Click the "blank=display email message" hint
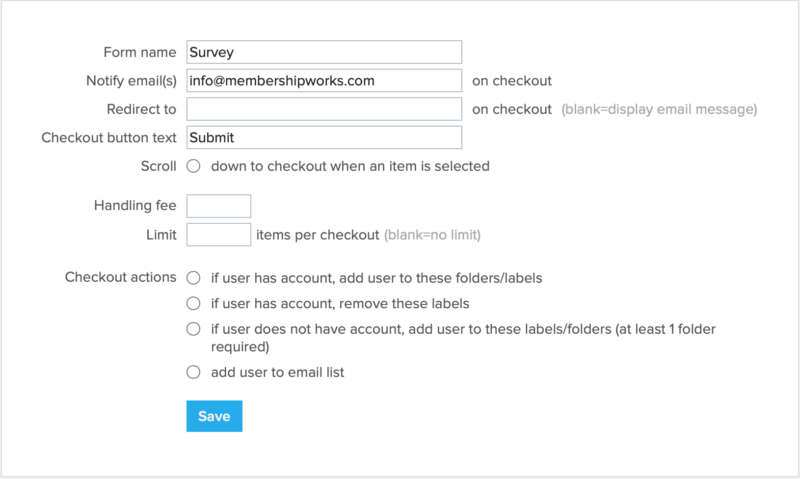The width and height of the screenshot is (800, 479). coord(658,109)
